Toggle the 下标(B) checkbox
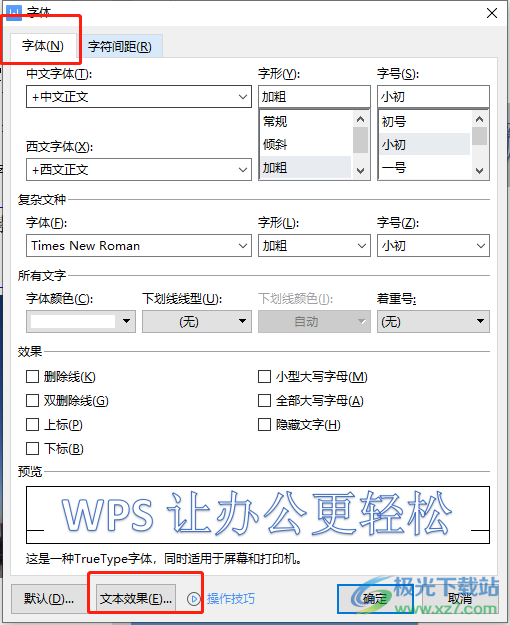This screenshot has width=510, height=625. (x=32, y=448)
